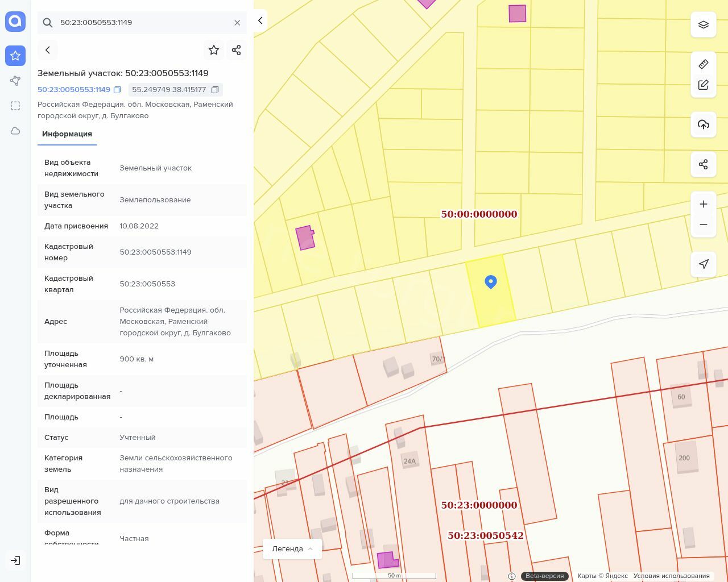Open the Условия использования link

click(671, 576)
